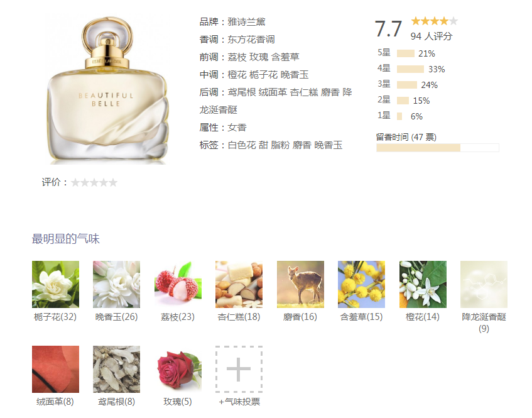Viewport: 532px width, 418px height.
Task: Click the 玫瑰 red rose image
Action: point(178,369)
